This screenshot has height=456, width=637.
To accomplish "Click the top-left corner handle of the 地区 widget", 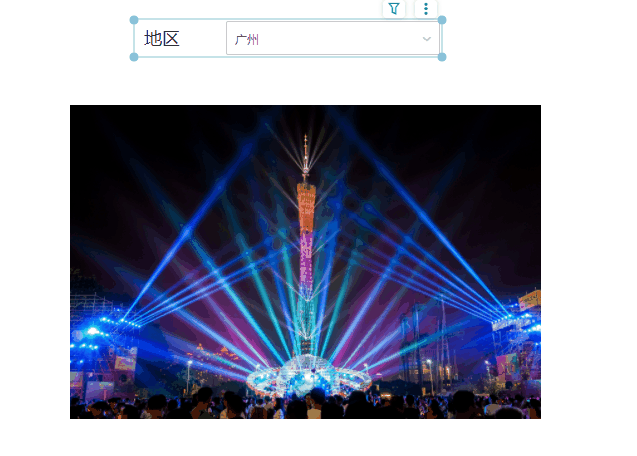I will [134, 20].
